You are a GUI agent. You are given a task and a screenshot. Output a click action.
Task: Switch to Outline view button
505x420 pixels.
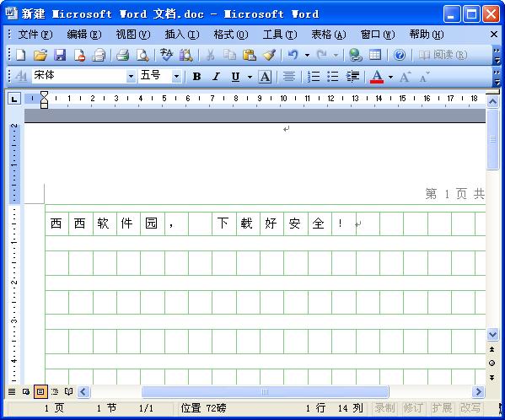pyautogui.click(x=55, y=391)
